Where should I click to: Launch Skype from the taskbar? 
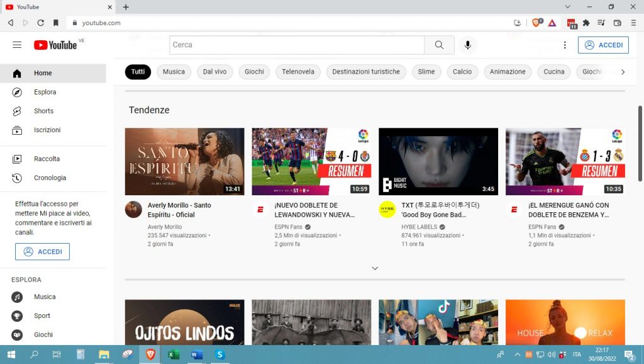(219, 355)
